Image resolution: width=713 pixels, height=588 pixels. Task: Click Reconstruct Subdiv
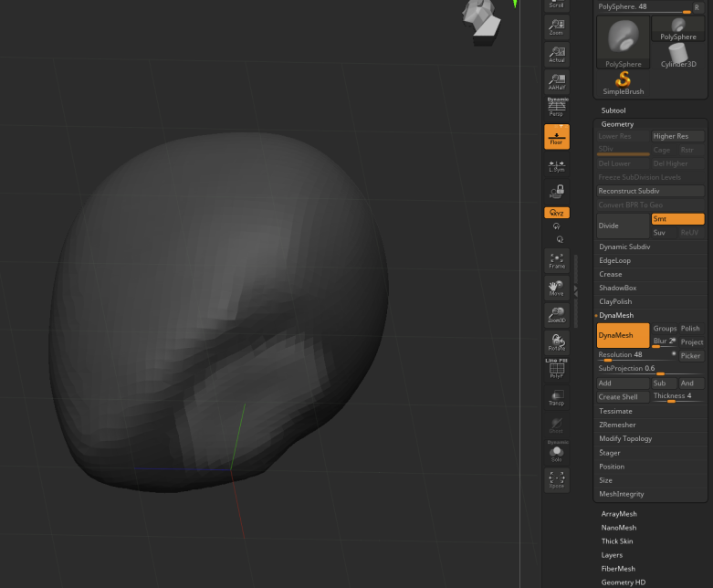click(x=650, y=191)
